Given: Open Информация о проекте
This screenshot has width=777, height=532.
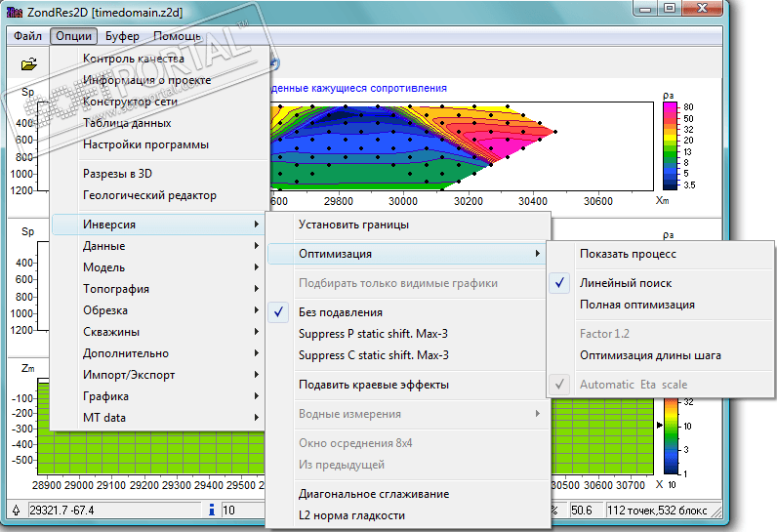Looking at the screenshot, I should tap(159, 80).
